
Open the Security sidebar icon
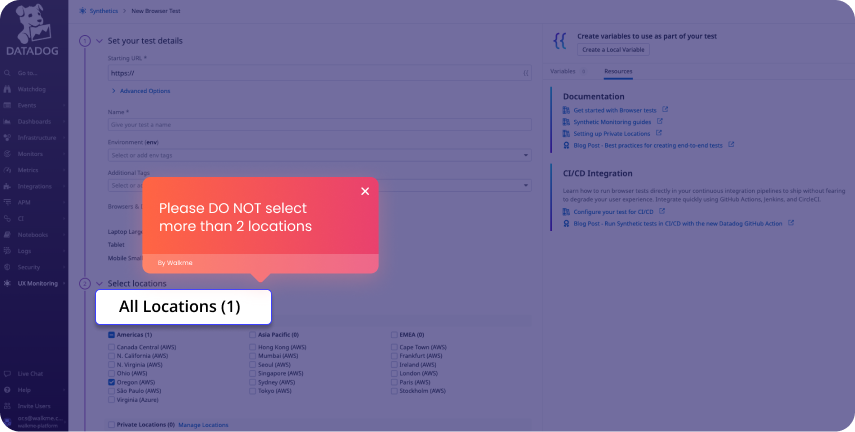[x=8, y=267]
